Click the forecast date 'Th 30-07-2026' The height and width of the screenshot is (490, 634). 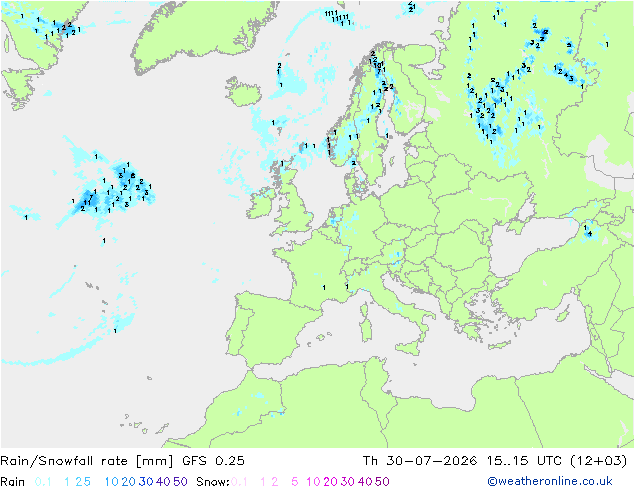(420, 461)
